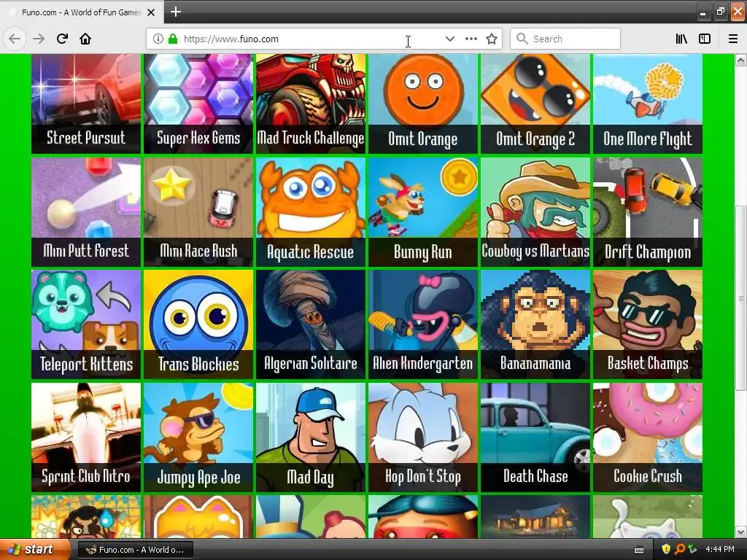Close the Funo.com tab

151,12
